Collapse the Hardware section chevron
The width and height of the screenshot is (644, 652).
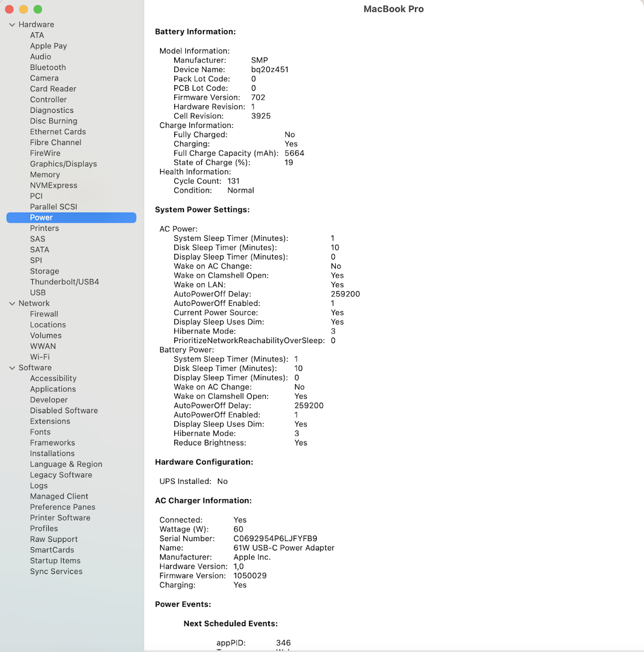pos(12,25)
